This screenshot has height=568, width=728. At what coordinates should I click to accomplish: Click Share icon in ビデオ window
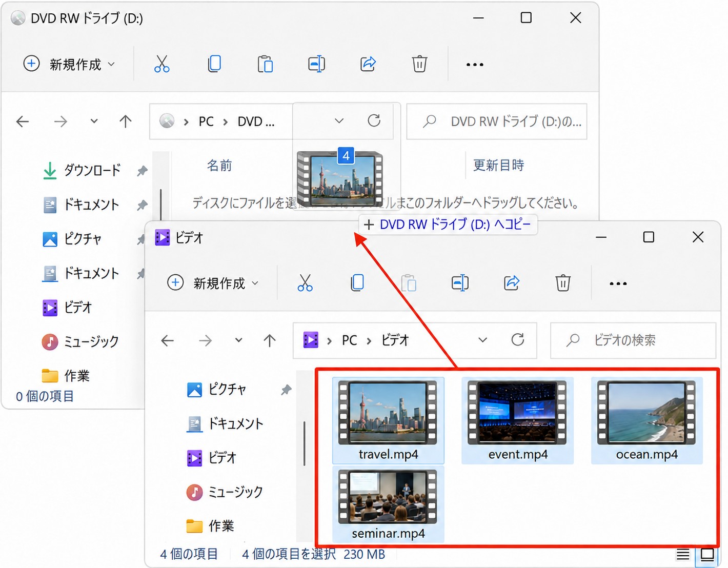[x=512, y=283]
